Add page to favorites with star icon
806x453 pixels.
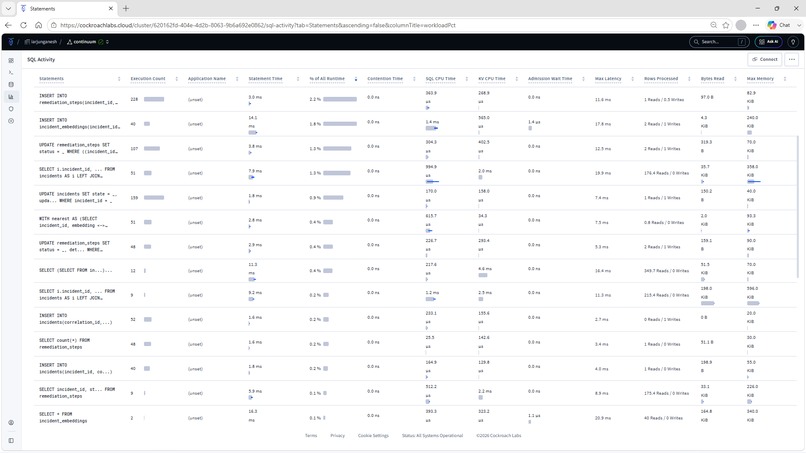tap(726, 25)
